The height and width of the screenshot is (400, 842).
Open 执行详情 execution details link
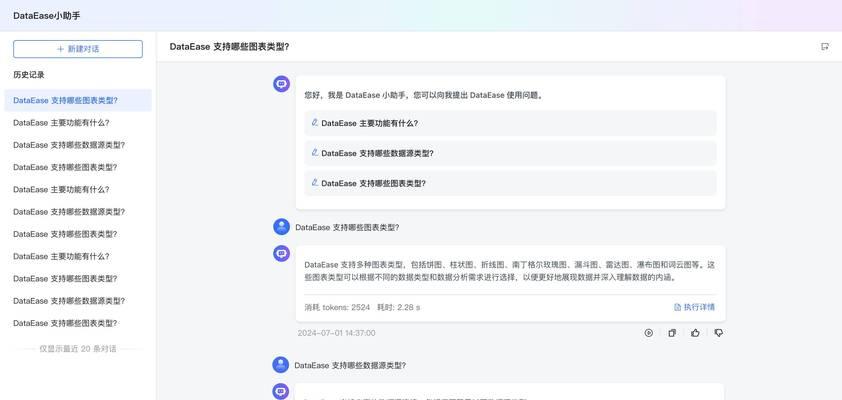[x=694, y=307]
